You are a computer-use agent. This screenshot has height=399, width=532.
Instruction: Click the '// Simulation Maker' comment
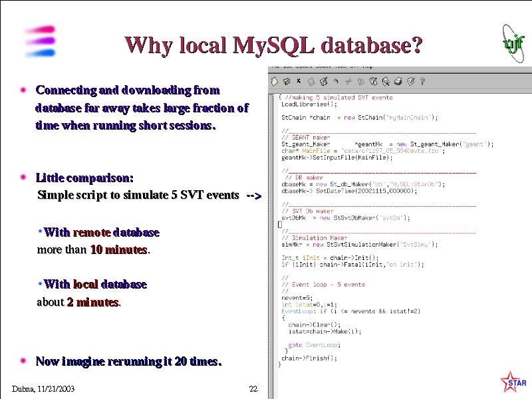point(314,238)
